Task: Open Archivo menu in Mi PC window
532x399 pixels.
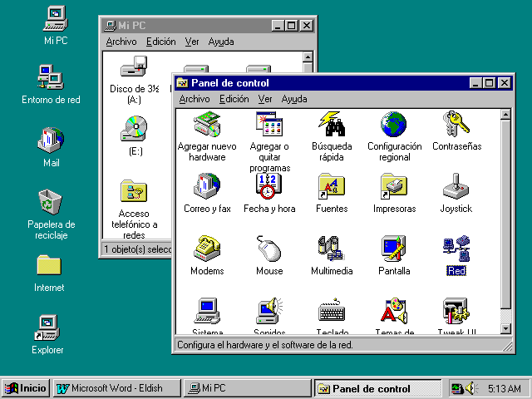Action: tap(121, 42)
